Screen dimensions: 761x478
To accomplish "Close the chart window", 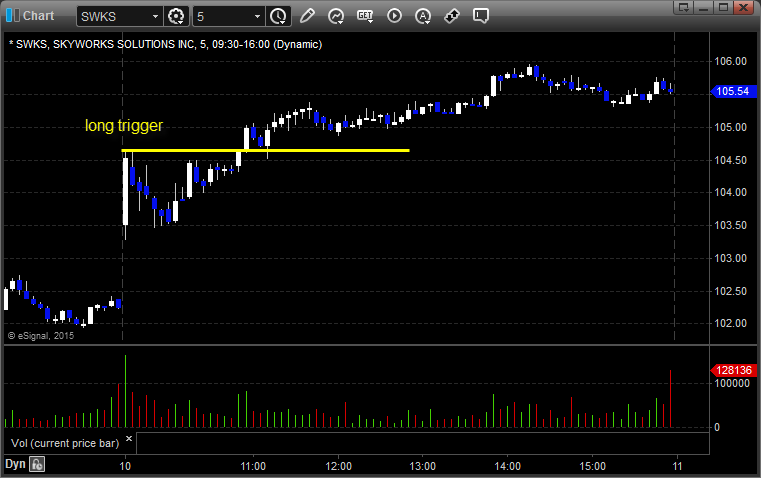I will point(743,7).
